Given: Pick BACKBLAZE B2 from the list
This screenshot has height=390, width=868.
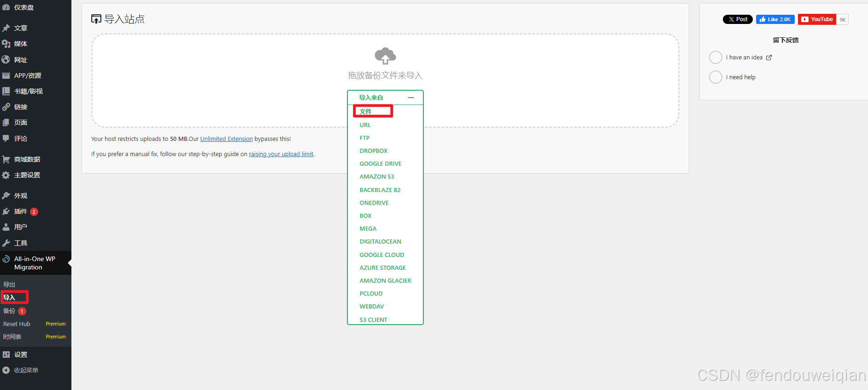Looking at the screenshot, I should [380, 190].
